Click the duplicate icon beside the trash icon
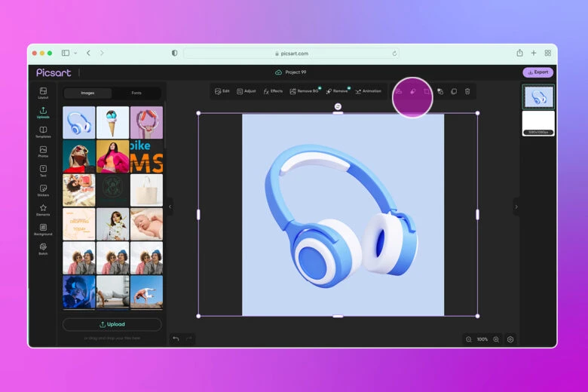This screenshot has width=588, height=392. pyautogui.click(x=454, y=91)
